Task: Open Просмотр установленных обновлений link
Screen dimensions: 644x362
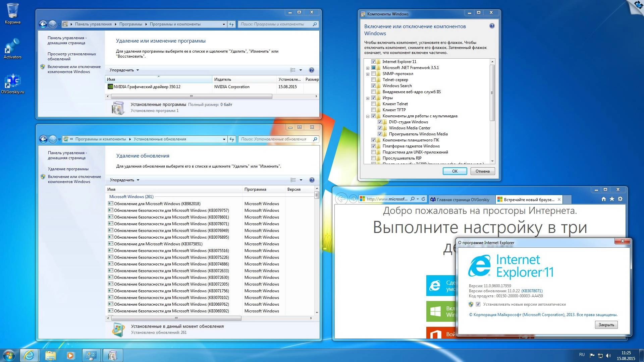Action: (72, 56)
